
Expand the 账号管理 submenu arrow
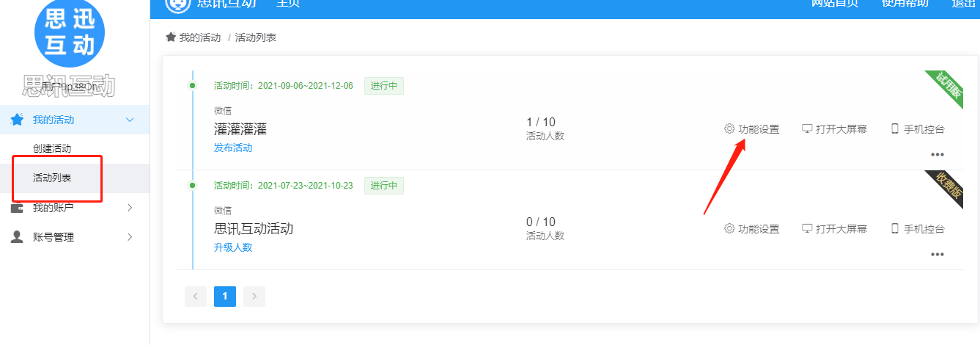point(130,237)
